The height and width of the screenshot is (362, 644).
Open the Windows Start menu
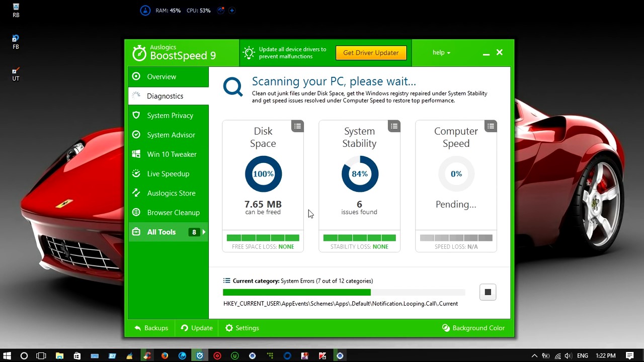pyautogui.click(x=7, y=355)
